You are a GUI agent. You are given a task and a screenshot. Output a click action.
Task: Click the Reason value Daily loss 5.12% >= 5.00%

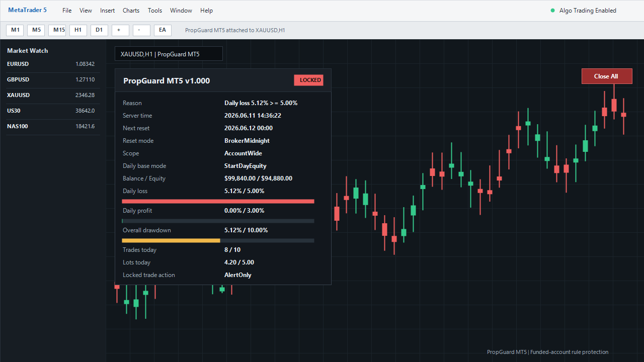pos(261,103)
